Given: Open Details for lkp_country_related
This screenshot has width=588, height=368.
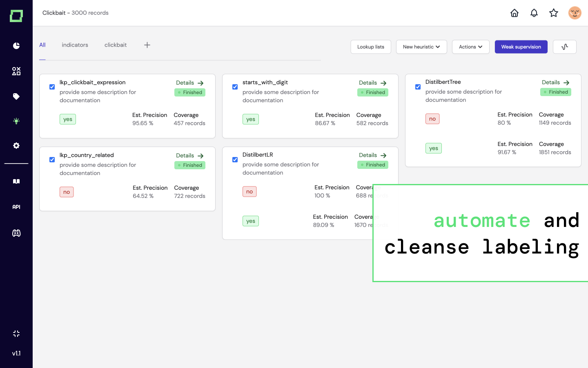Looking at the screenshot, I should click(x=190, y=155).
